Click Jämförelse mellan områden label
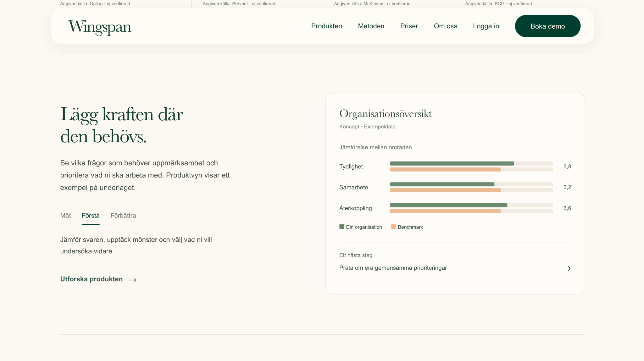 375,147
